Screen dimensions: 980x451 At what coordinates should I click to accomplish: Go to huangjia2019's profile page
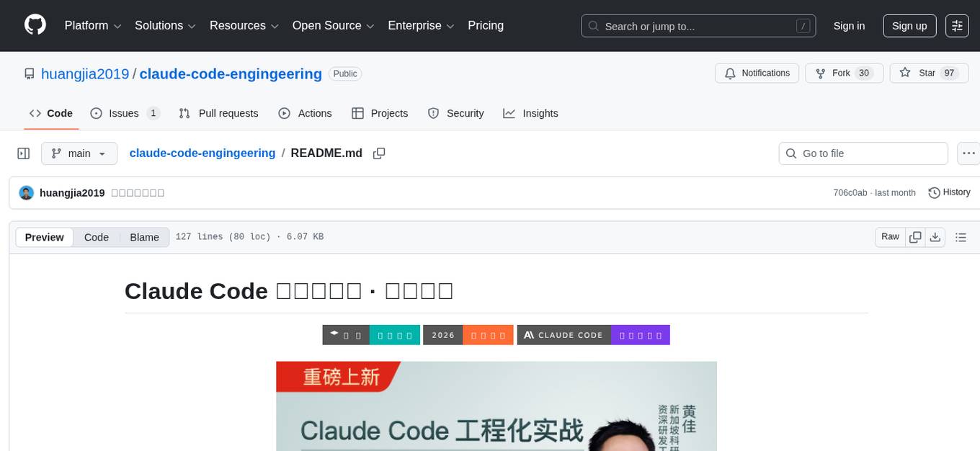85,73
